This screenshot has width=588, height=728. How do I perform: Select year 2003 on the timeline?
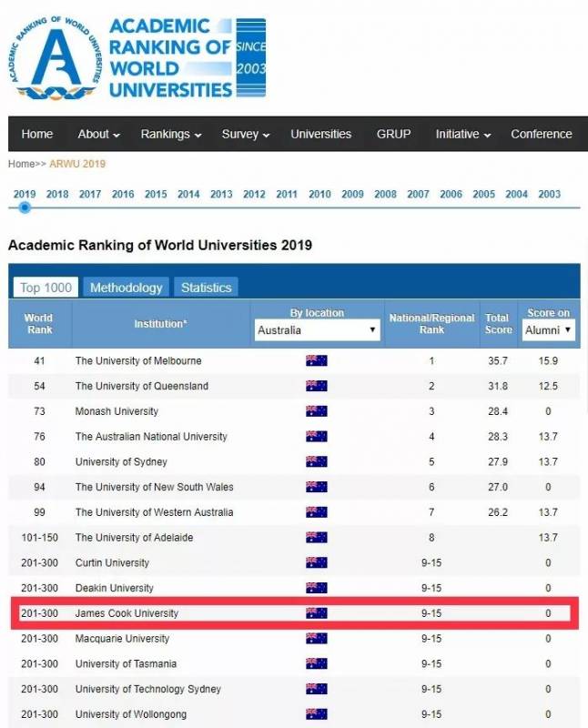549,194
